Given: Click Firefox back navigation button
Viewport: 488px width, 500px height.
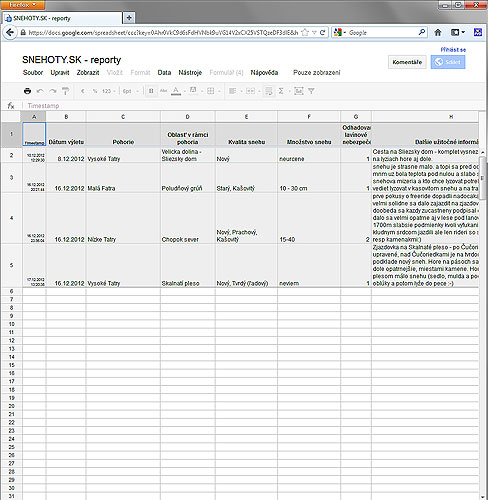Looking at the screenshot, I should (10, 32).
